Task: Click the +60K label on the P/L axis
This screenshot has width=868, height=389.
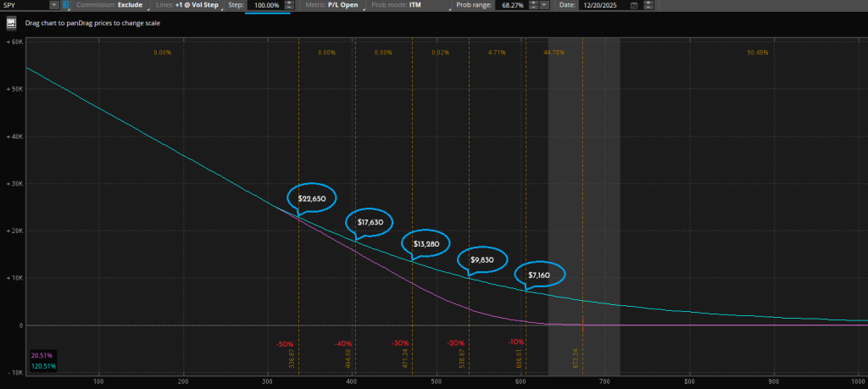Action: pyautogui.click(x=14, y=42)
